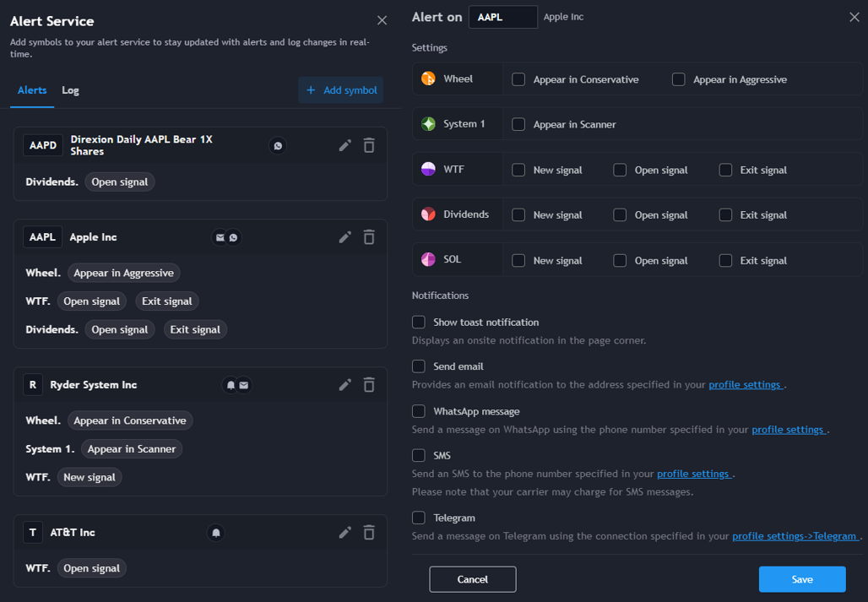The image size is (868, 602).
Task: Click the purple WTF strategy icon
Action: click(x=428, y=170)
